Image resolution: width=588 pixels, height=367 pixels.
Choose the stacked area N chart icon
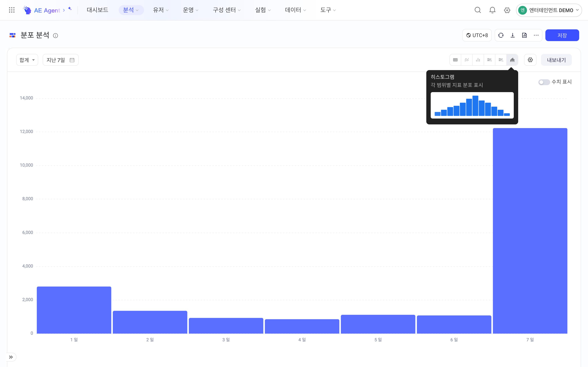pos(489,60)
